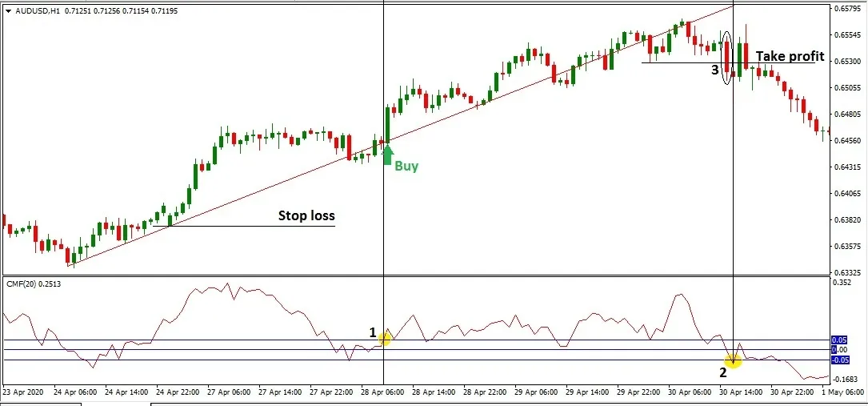Click the 24 Apr 14:00 time label
Image resolution: width=868 pixels, height=406 pixels.
coord(126,392)
